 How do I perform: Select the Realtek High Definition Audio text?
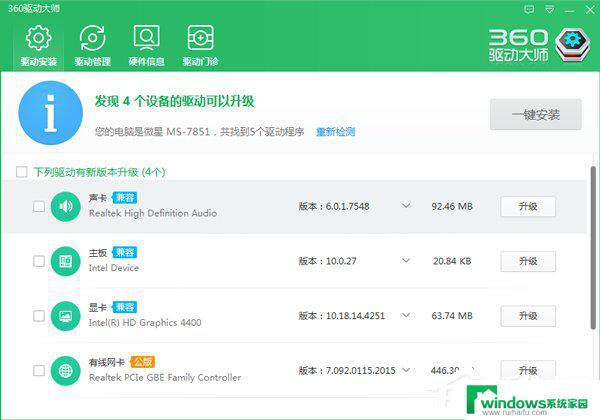(153, 213)
